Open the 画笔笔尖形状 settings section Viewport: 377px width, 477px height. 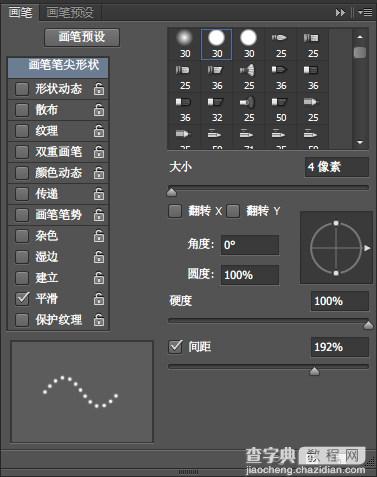click(58, 67)
